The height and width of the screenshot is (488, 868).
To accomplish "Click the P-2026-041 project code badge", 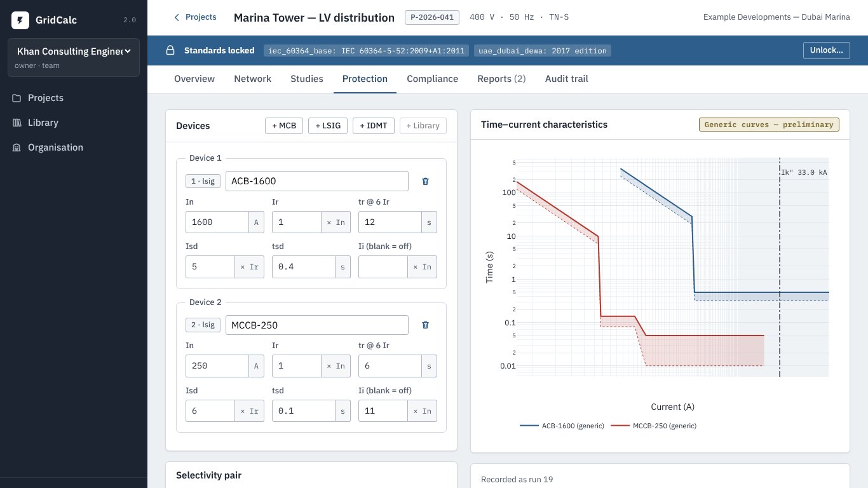I will (x=432, y=17).
